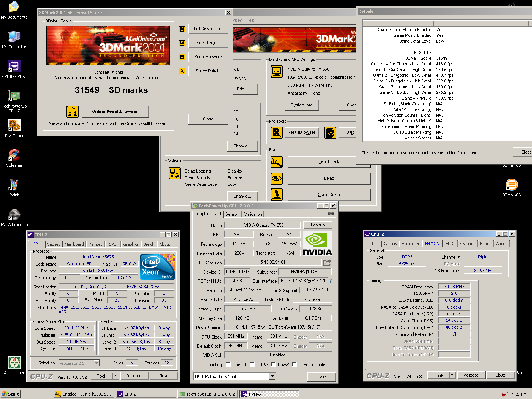Open GPU selection dropdown in GPU-Z
The height and width of the screenshot is (399, 532).
272,377
